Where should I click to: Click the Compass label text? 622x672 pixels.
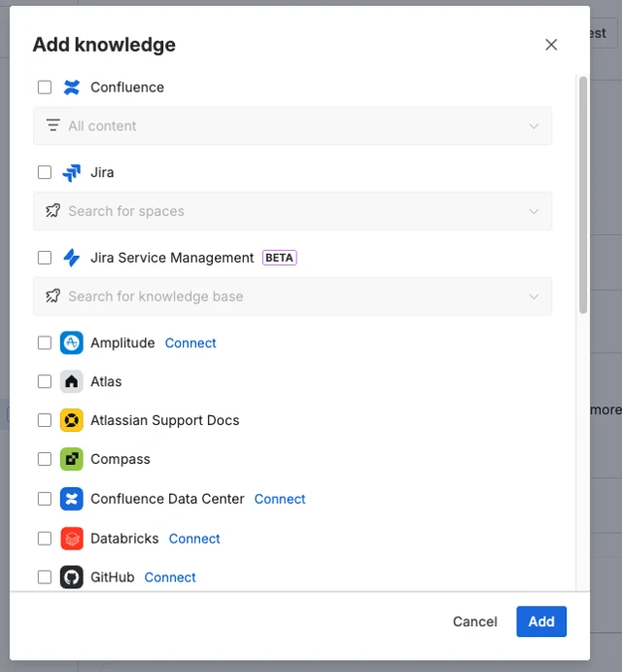coord(121,459)
